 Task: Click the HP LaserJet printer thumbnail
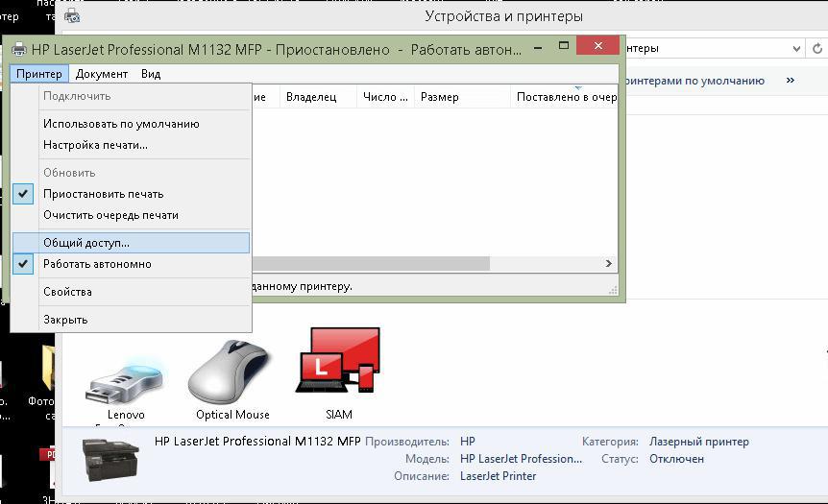coord(110,460)
